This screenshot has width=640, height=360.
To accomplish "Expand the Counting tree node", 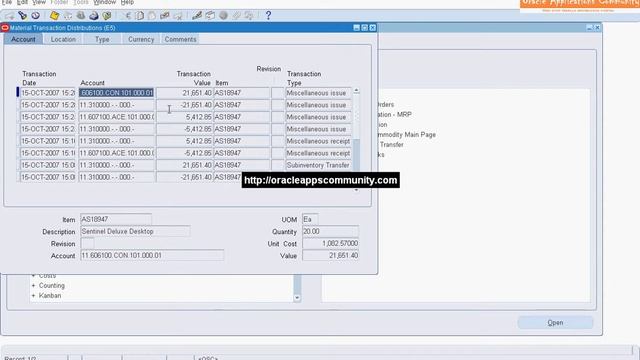I will tap(33, 286).
